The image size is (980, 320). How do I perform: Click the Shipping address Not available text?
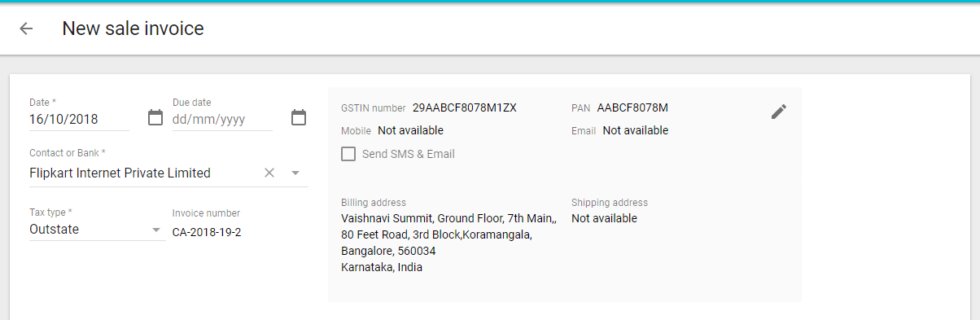[604, 218]
